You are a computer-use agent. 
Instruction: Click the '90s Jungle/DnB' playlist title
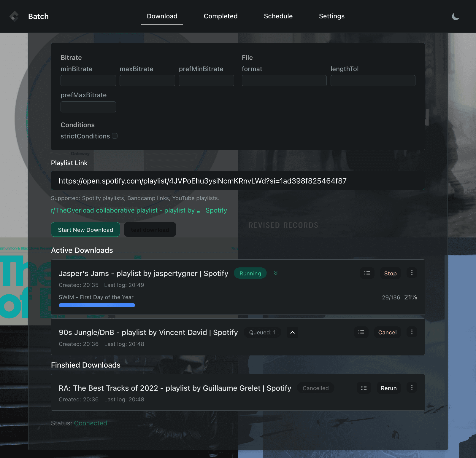pos(148,332)
